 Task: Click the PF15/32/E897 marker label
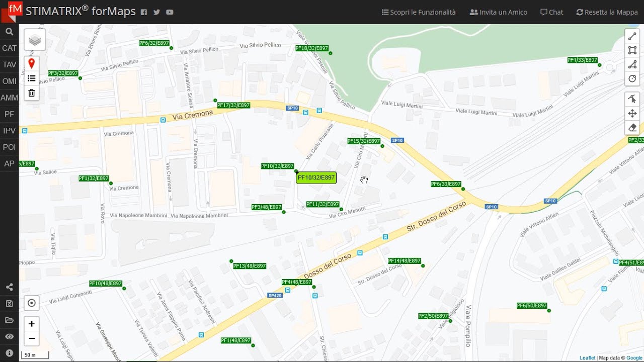point(364,141)
